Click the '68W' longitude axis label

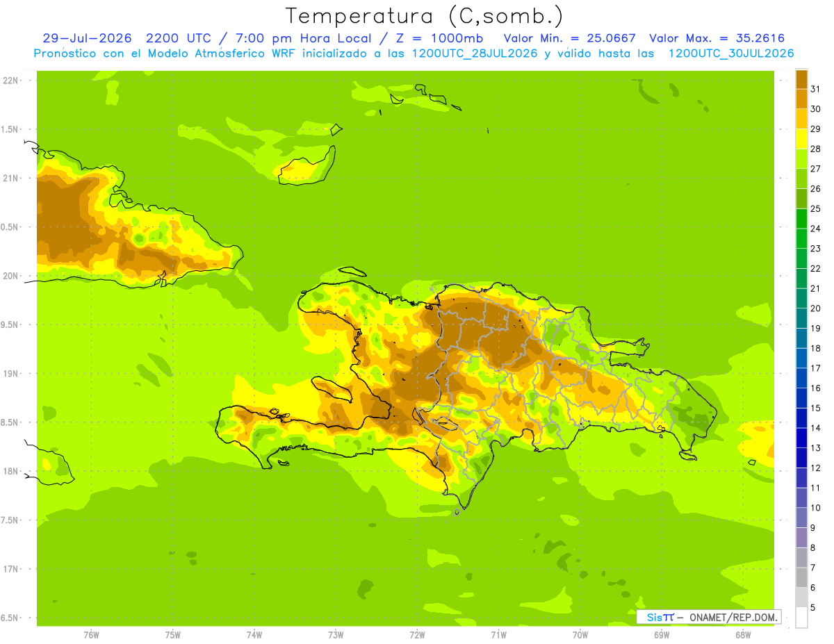coord(742,635)
